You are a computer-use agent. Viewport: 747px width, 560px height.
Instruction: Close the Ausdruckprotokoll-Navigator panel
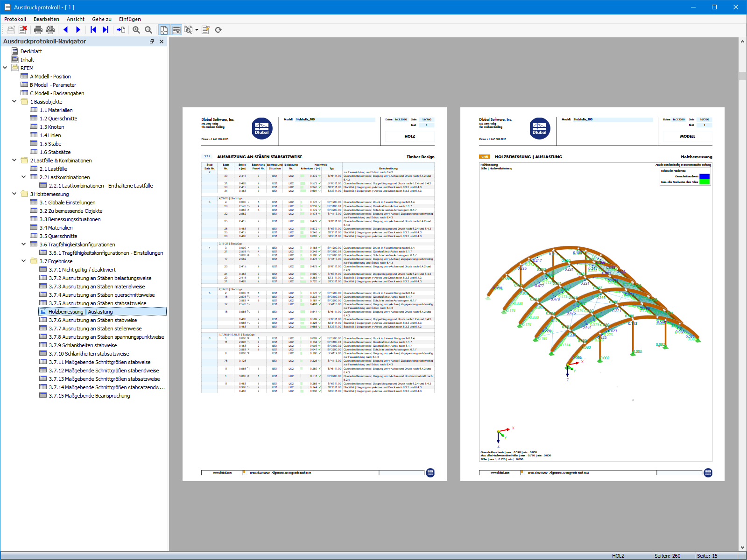pyautogui.click(x=162, y=42)
